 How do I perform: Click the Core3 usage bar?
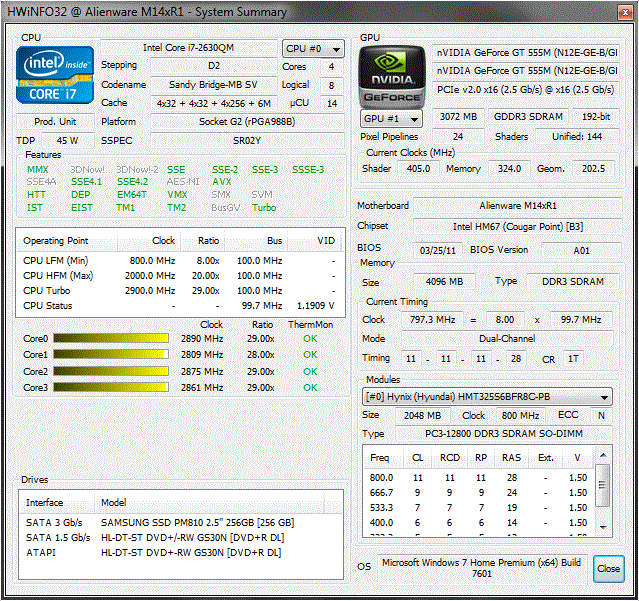pos(111,387)
